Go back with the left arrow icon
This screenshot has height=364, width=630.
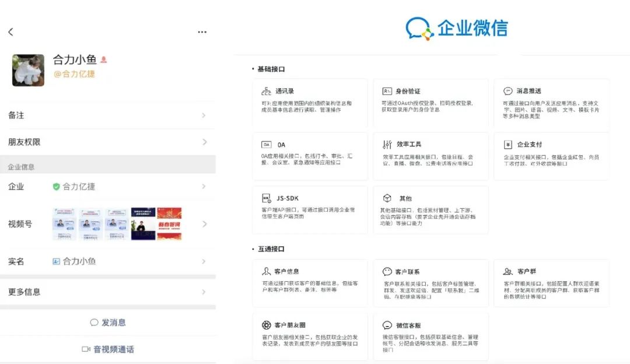tap(11, 32)
